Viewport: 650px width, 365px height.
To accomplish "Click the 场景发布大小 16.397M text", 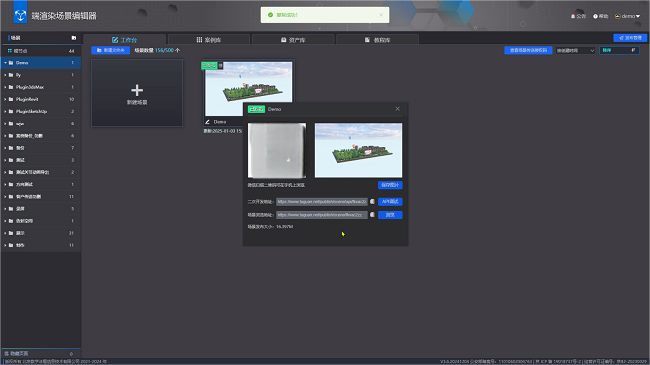I will (270, 227).
